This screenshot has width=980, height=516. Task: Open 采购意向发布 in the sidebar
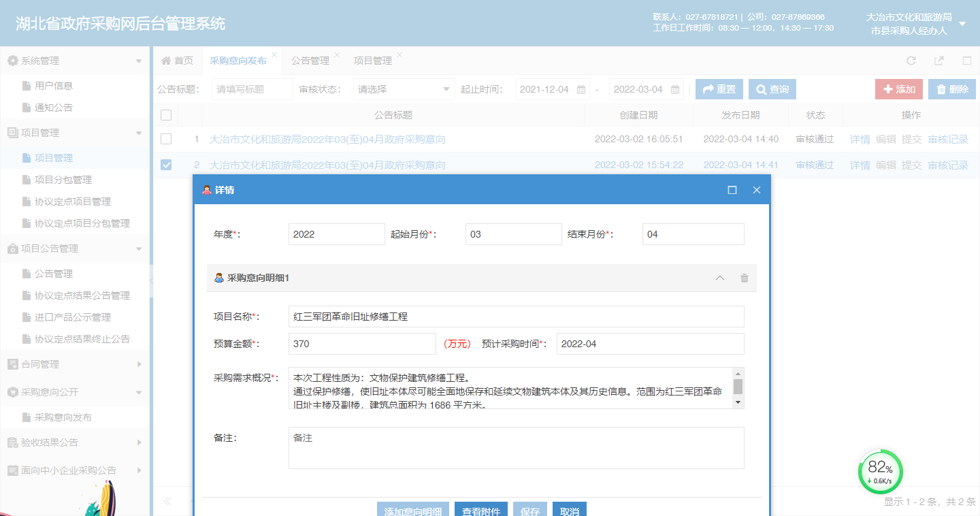coord(63,417)
